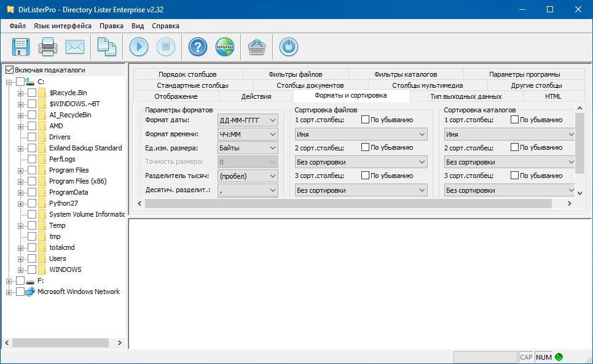Click the DirListerPro title bar app icon
Screen dimensions: 593x364
[x=10, y=9]
